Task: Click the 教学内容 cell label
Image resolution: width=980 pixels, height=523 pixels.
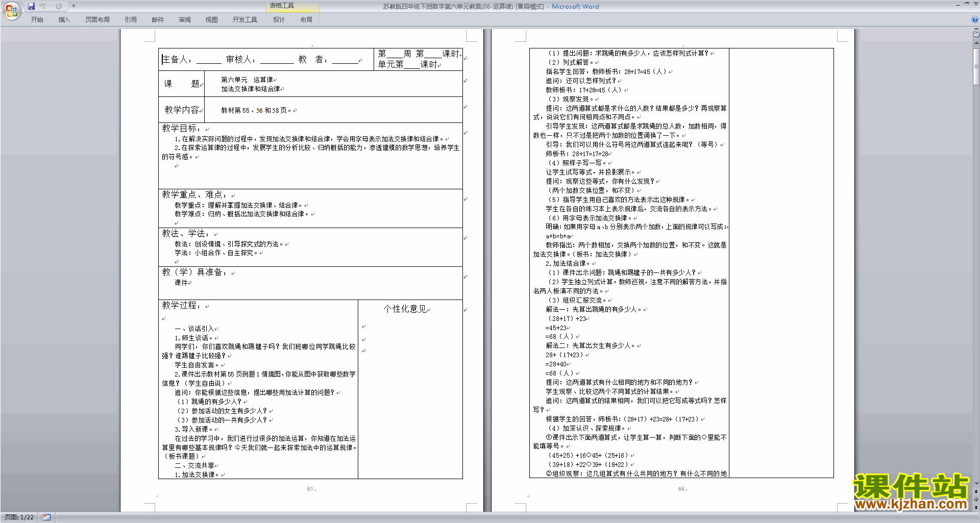Action: pyautogui.click(x=181, y=110)
